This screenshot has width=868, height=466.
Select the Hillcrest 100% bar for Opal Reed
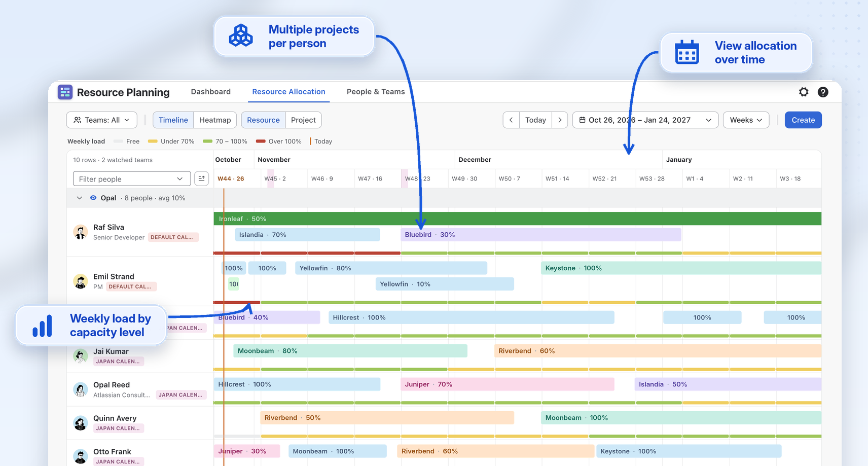(297, 384)
